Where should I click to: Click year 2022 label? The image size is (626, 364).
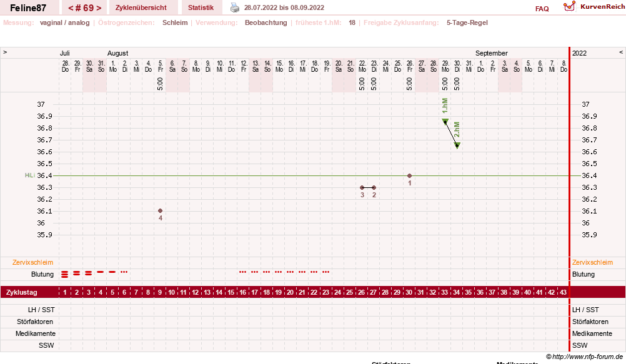pyautogui.click(x=579, y=53)
